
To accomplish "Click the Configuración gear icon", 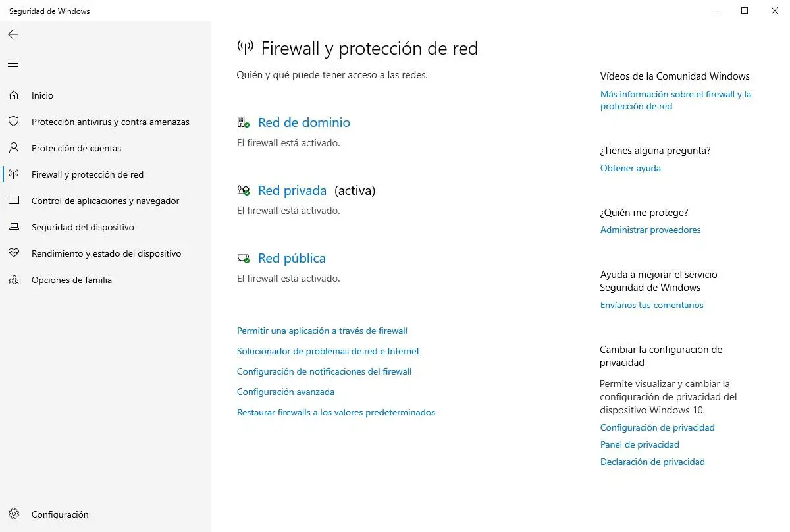I will pos(14,514).
